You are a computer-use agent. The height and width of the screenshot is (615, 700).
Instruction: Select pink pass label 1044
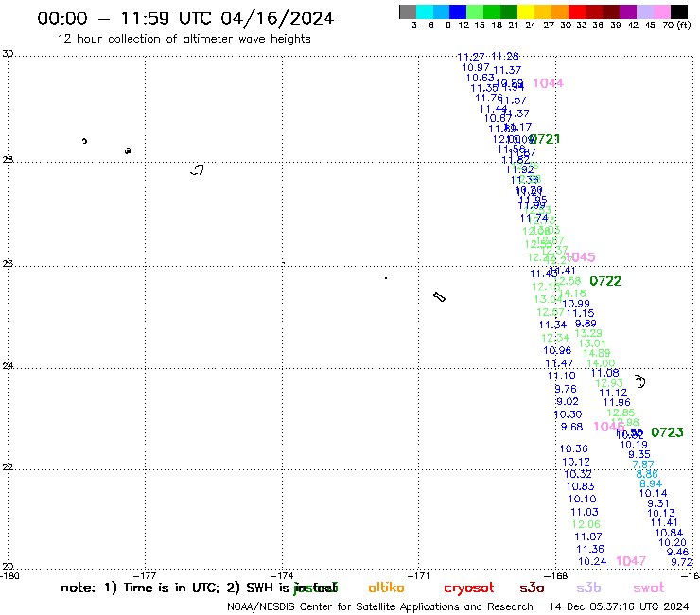click(x=549, y=83)
